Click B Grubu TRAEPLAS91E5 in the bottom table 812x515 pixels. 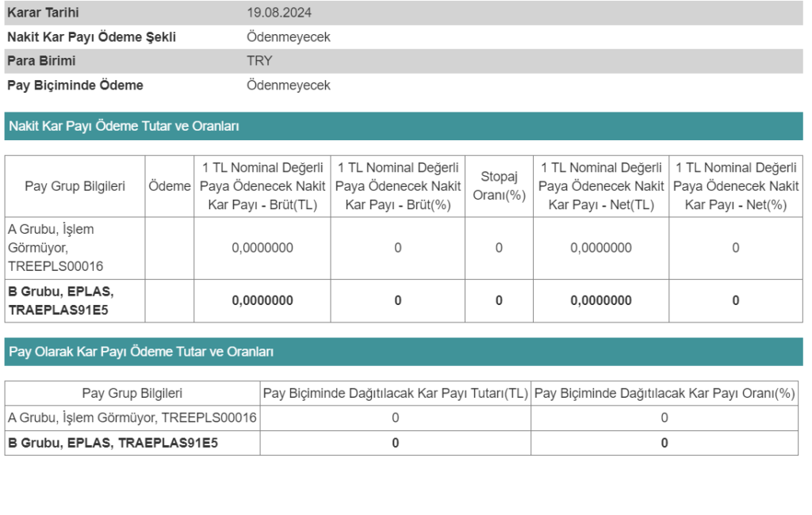[113, 443]
